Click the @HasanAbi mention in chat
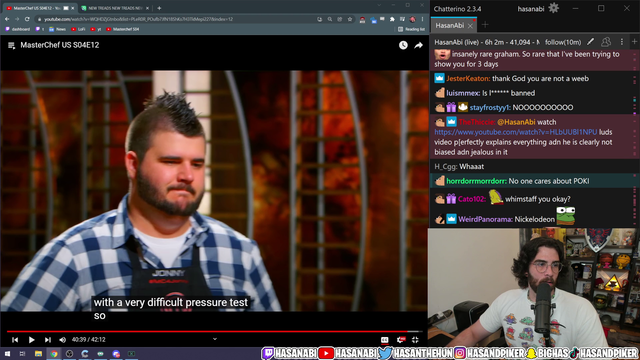 pos(516,122)
